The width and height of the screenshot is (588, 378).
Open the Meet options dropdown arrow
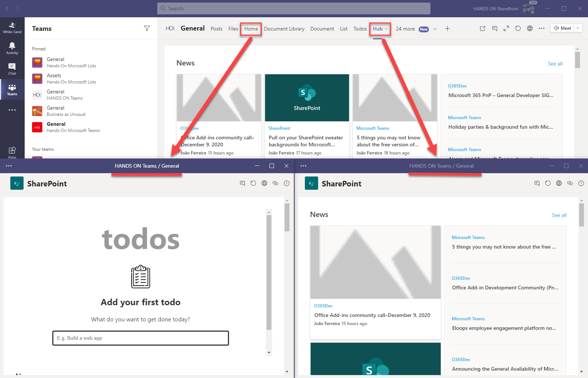click(578, 28)
